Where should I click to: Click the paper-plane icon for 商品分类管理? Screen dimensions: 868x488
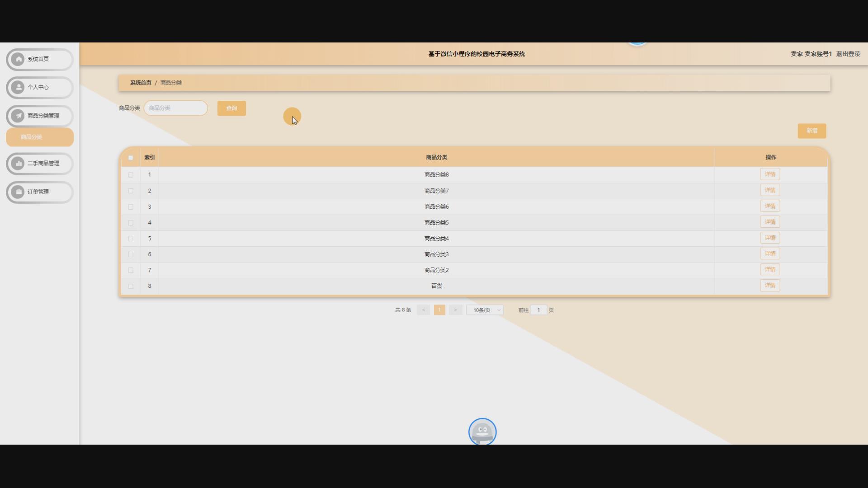pyautogui.click(x=18, y=116)
